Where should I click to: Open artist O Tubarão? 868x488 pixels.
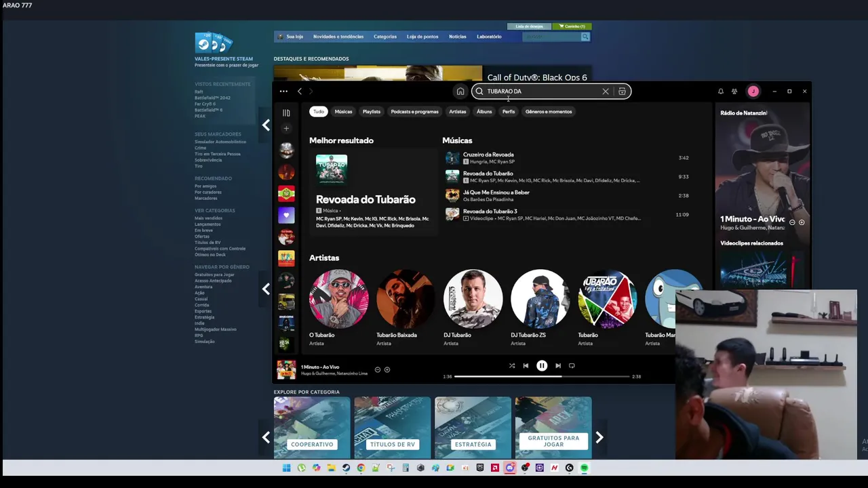pos(338,307)
